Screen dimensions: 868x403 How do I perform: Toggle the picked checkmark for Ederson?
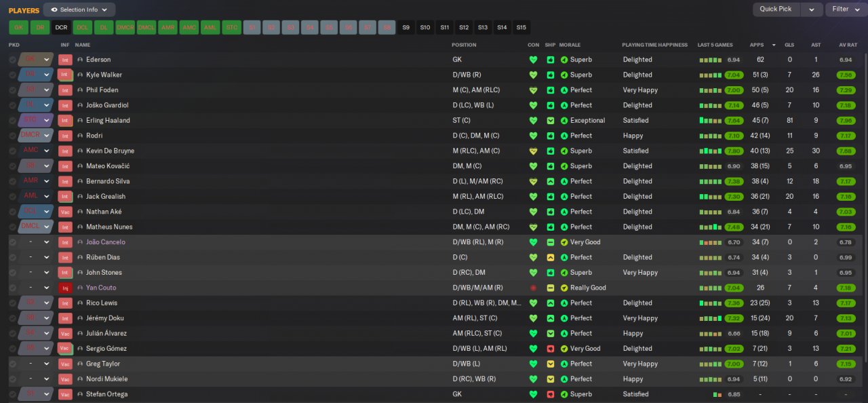coord(13,60)
